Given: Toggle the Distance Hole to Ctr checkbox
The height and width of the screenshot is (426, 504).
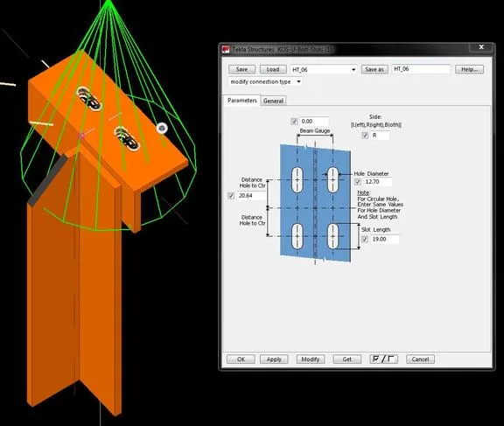Looking at the screenshot, I should tap(231, 195).
